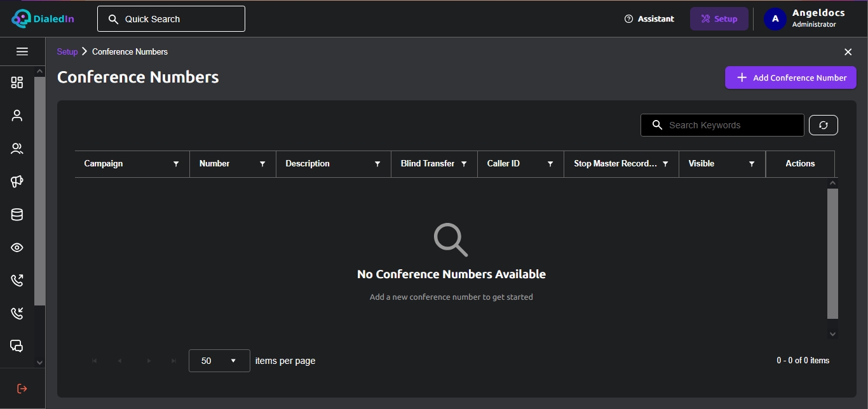The width and height of the screenshot is (868, 409).
Task: Open the Description column filter
Action: (377, 164)
